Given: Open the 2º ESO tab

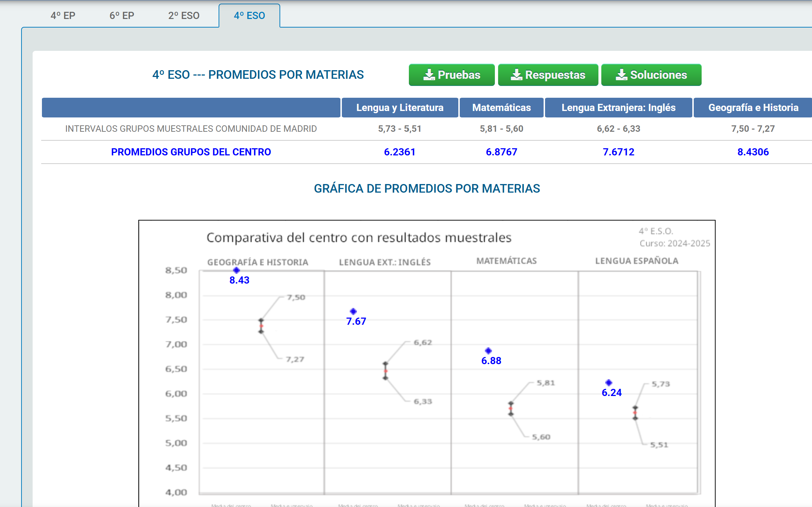Looking at the screenshot, I should 183,15.
